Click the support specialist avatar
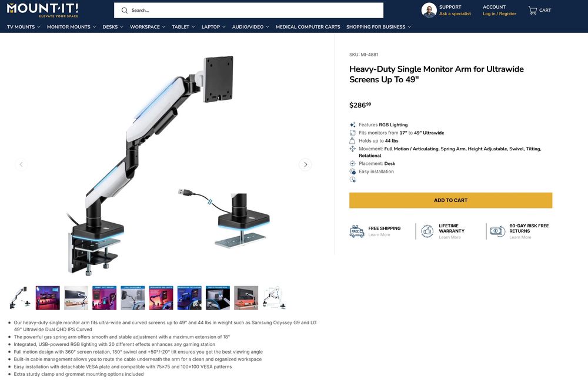This screenshot has height=380, width=588. pos(429,11)
